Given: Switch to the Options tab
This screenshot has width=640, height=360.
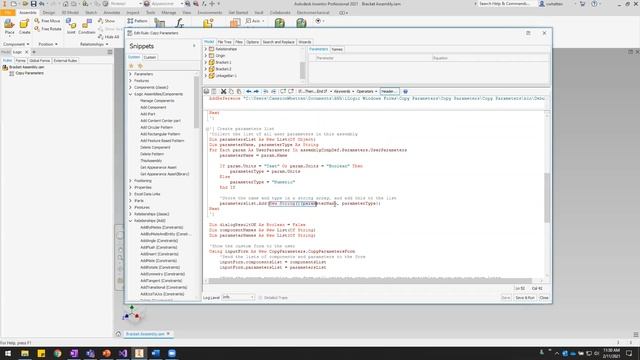Looking at the screenshot, I should [252, 42].
